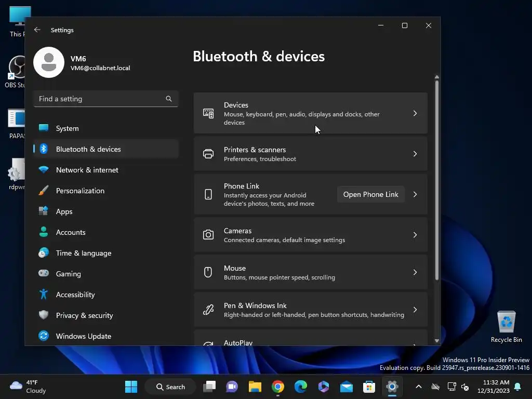The image size is (532, 399).
Task: Expand the Pen & Windows Ink chevron
Action: click(x=415, y=310)
